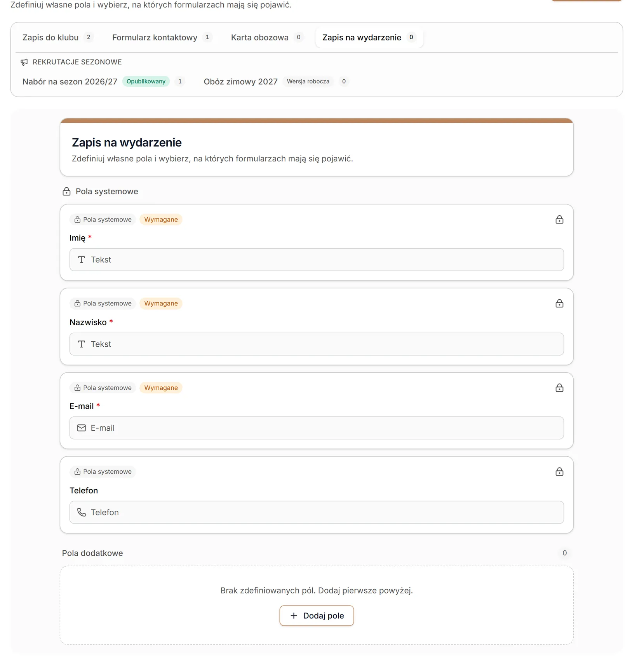Click the lock icon on the Nazwisko field card
The height and width of the screenshot is (672, 637).
pos(559,304)
